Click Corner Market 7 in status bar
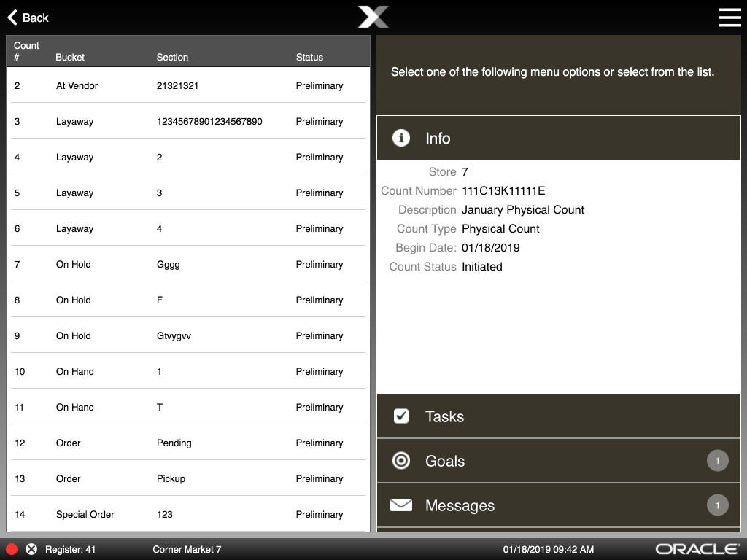 [187, 550]
